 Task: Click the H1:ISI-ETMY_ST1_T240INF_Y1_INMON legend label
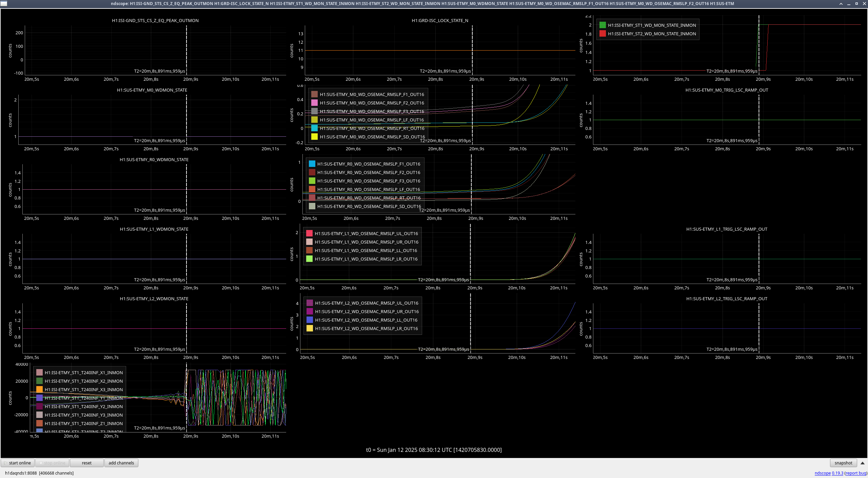click(84, 398)
